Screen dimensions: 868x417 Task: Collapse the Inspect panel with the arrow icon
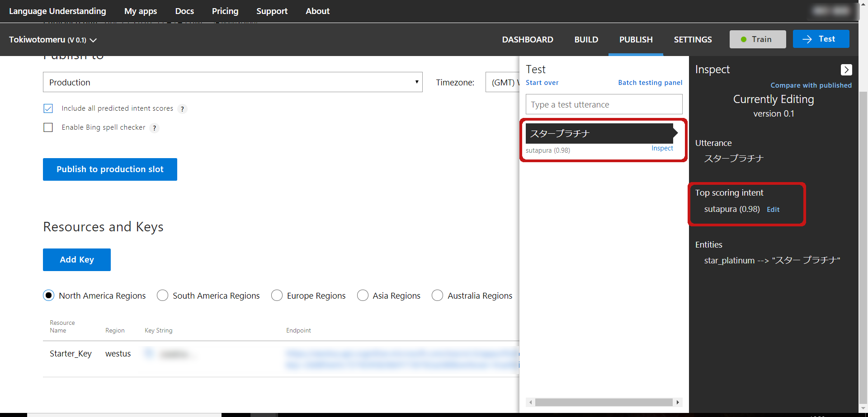tap(846, 70)
